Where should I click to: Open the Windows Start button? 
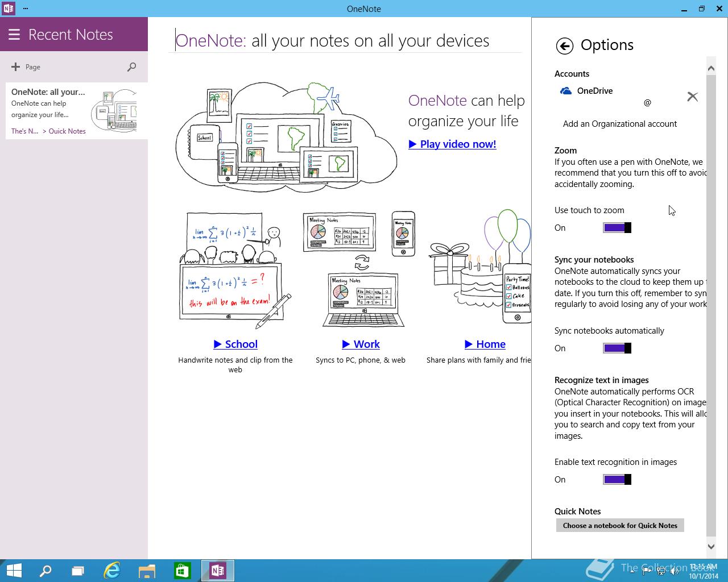pyautogui.click(x=14, y=571)
